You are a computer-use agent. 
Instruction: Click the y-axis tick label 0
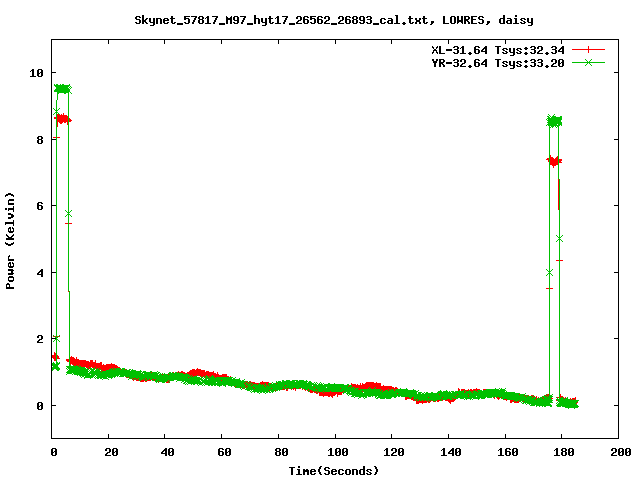pos(40,406)
